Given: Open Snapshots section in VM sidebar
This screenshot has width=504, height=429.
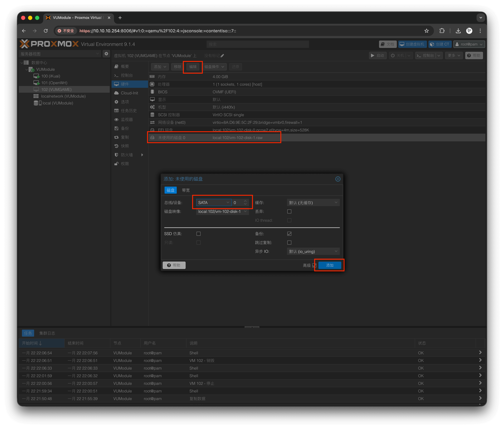Looking at the screenshot, I should tap(125, 146).
